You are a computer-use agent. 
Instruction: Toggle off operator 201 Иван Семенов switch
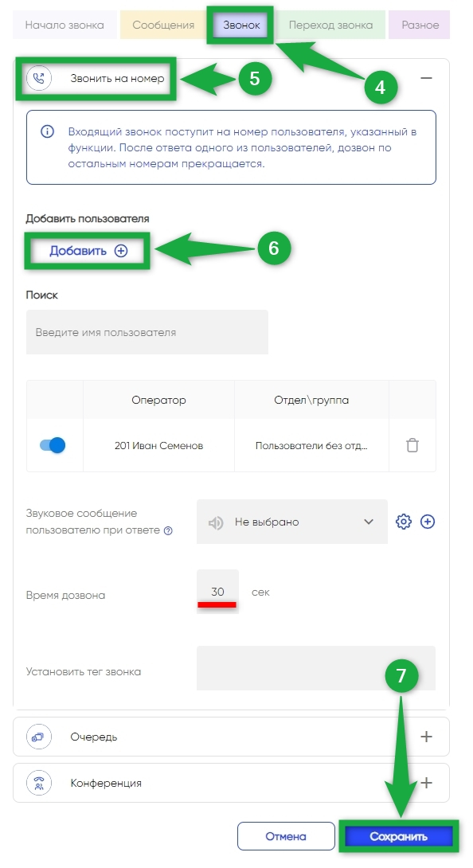(53, 445)
